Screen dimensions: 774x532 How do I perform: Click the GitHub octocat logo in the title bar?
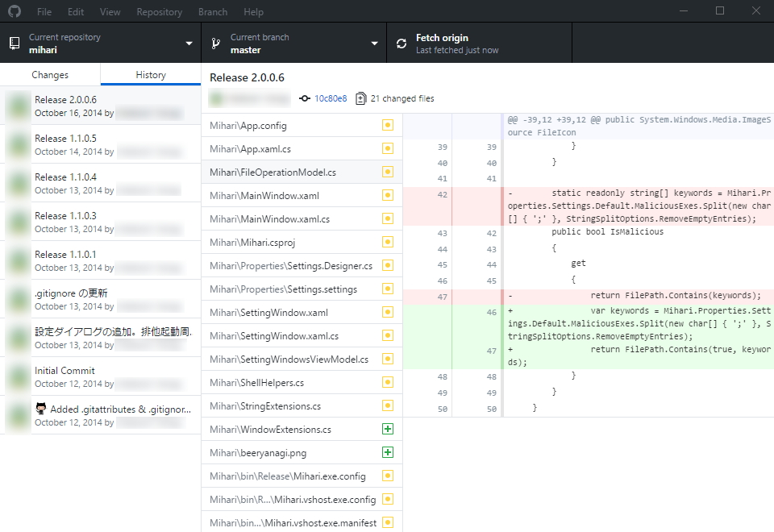pos(13,11)
